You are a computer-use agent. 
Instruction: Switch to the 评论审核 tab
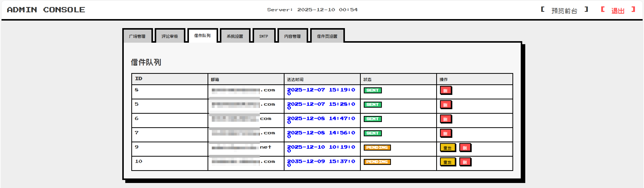[x=170, y=36]
